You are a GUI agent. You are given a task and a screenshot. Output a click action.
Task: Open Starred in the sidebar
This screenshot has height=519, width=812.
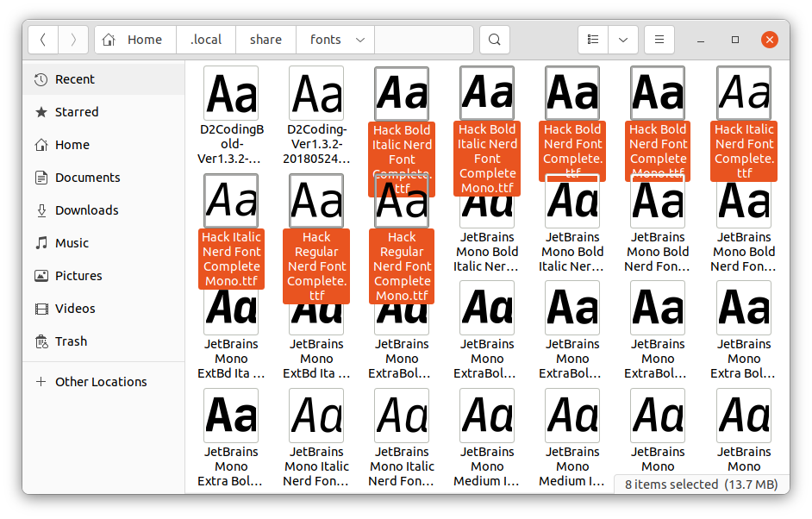click(x=103, y=112)
